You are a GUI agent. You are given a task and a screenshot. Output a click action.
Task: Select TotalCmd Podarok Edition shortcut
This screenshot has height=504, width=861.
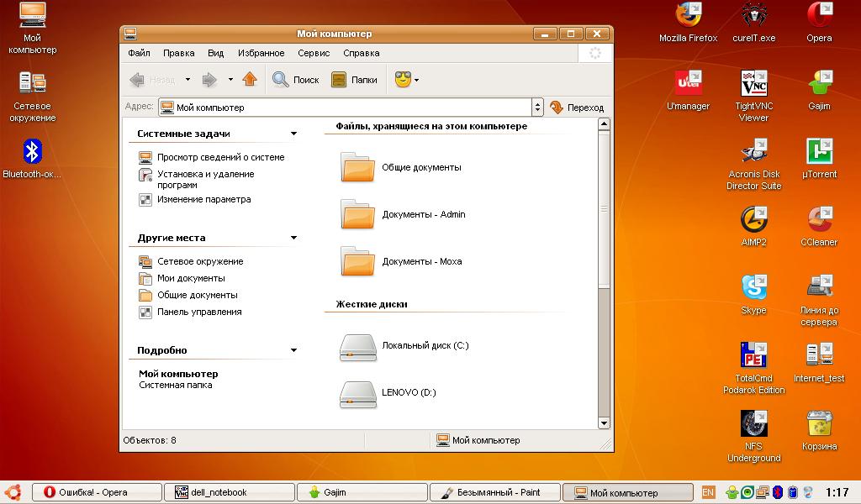[754, 369]
